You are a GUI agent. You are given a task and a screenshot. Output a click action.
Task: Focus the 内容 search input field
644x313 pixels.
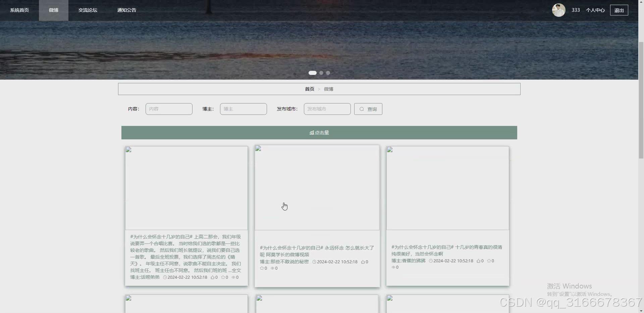pos(169,109)
